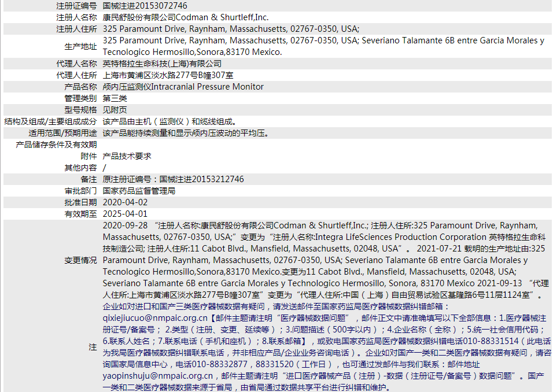Click registration number 国械注进20153072746
Image resolution: width=553 pixels, height=392 pixels.
tap(145, 6)
